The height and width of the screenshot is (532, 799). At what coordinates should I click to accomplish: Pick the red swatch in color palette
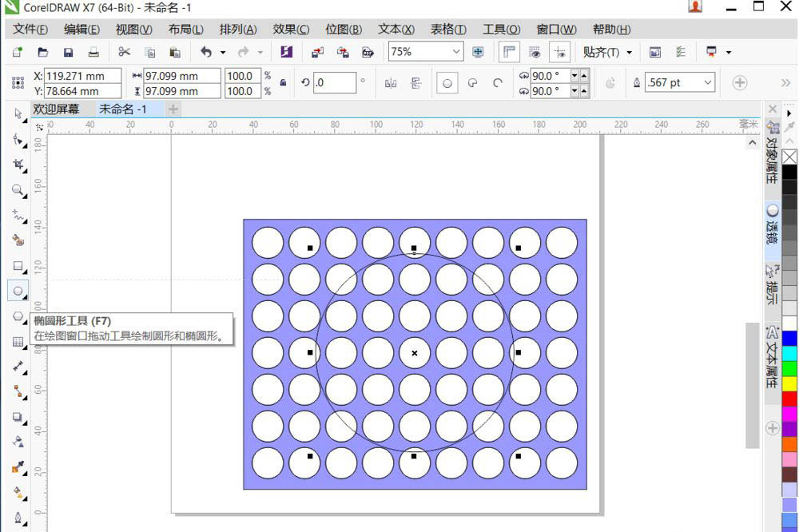pos(789,398)
